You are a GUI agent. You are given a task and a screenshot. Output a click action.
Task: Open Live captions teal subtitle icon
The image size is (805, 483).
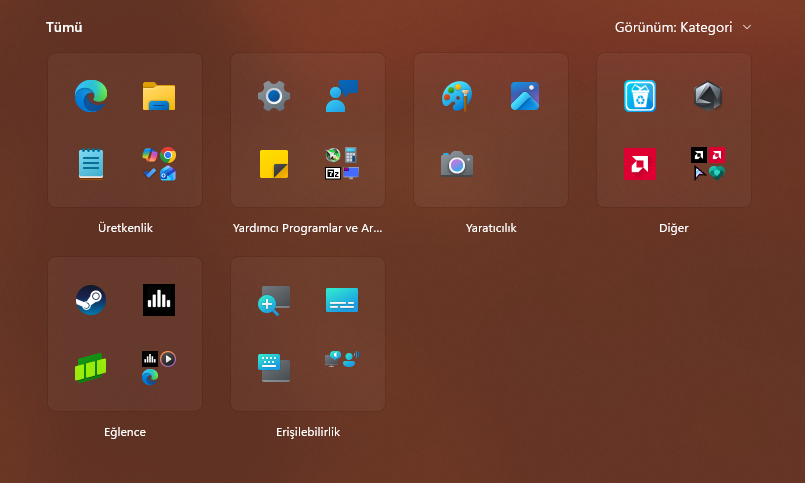(x=341, y=300)
